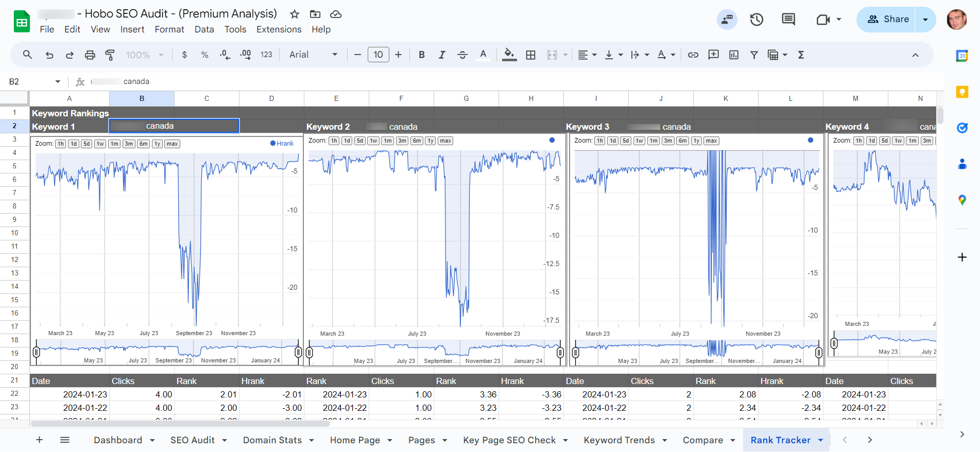Insert a chart using toolbar icon
This screenshot has height=452, width=980.
(734, 55)
